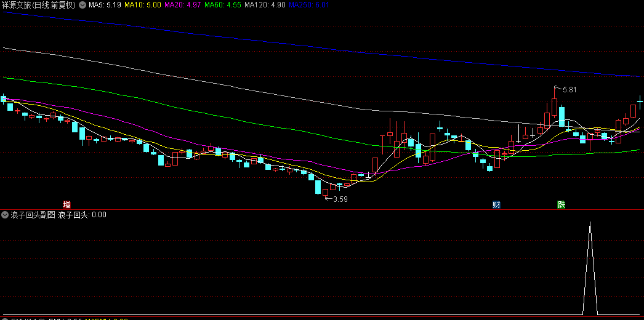Click the yellow MA10: 5.00 label
Viewport: 644px width, 320px height.
142,6
